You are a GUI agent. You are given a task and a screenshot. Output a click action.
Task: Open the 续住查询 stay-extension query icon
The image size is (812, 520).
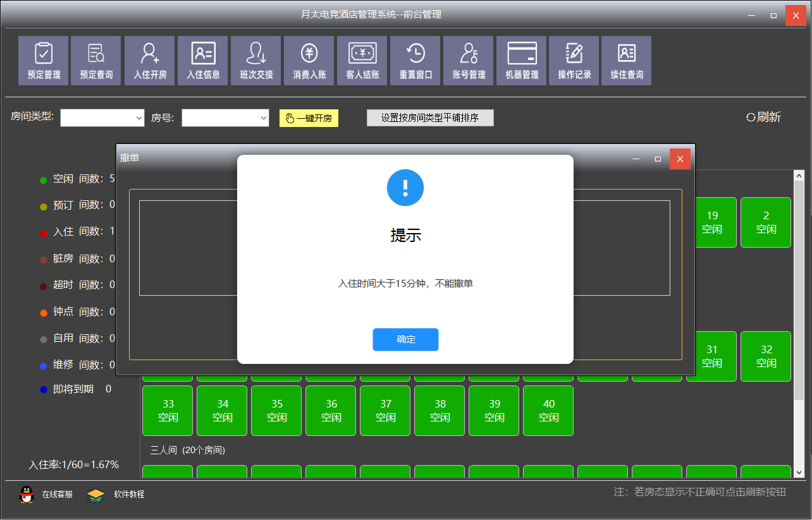pyautogui.click(x=627, y=61)
